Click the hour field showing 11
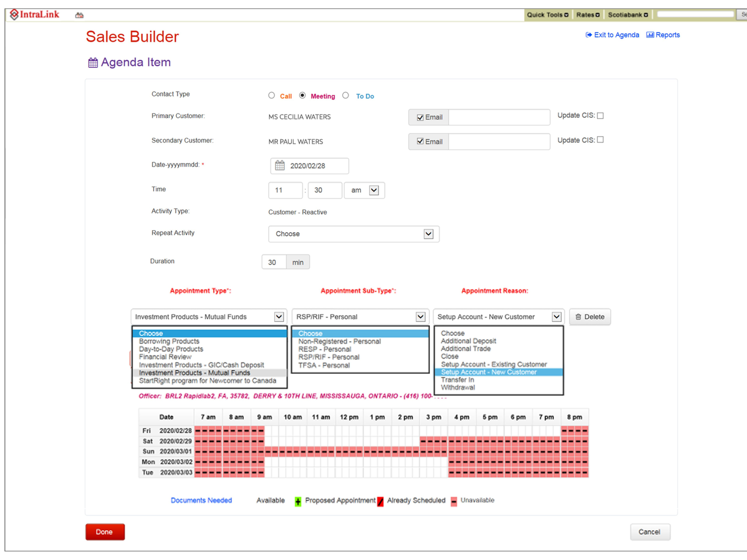 pyautogui.click(x=285, y=190)
